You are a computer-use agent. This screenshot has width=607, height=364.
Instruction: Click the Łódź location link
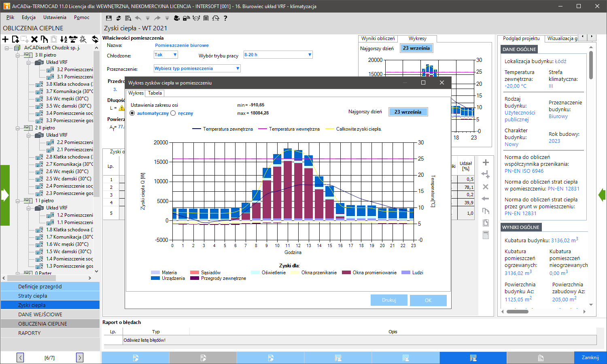coord(560,61)
